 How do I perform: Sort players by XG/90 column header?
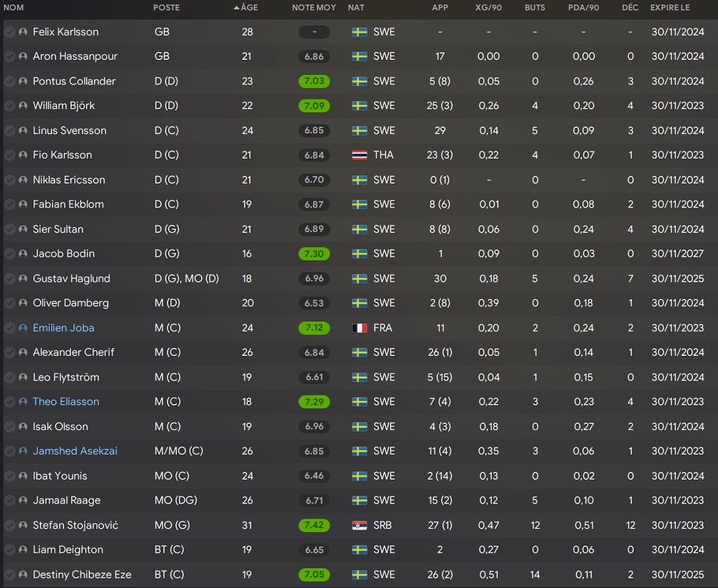click(x=488, y=8)
